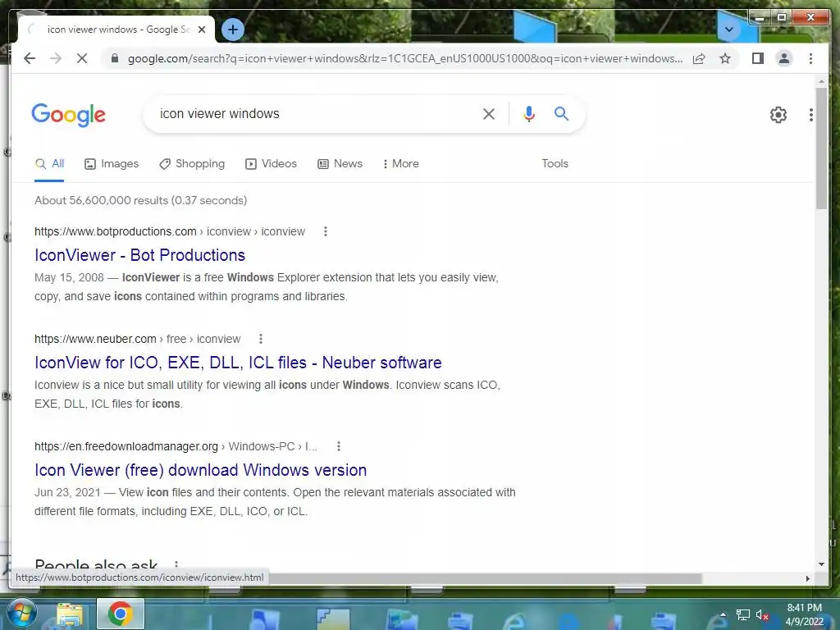Open a new Chrome tab
The height and width of the screenshot is (630, 840).
click(232, 30)
